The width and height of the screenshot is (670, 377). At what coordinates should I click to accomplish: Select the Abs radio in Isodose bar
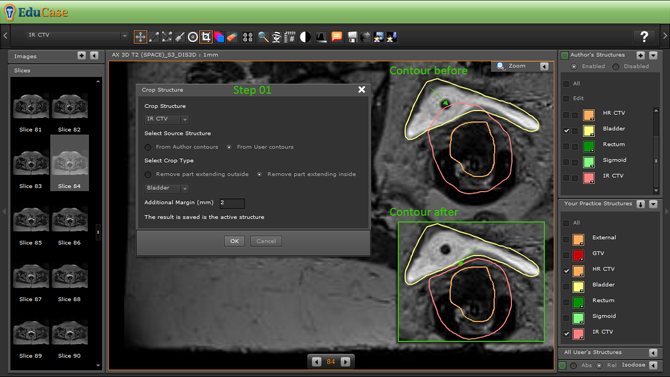coord(573,365)
